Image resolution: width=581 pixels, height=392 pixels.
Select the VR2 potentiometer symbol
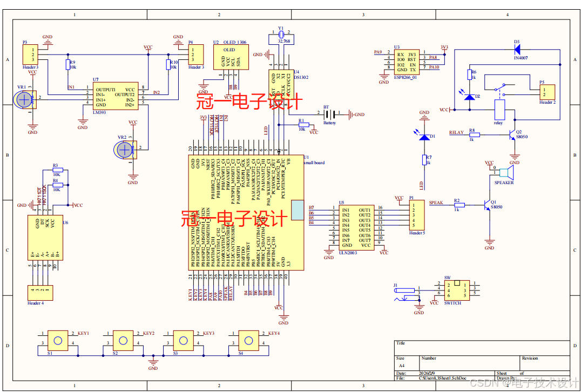pyautogui.click(x=126, y=150)
